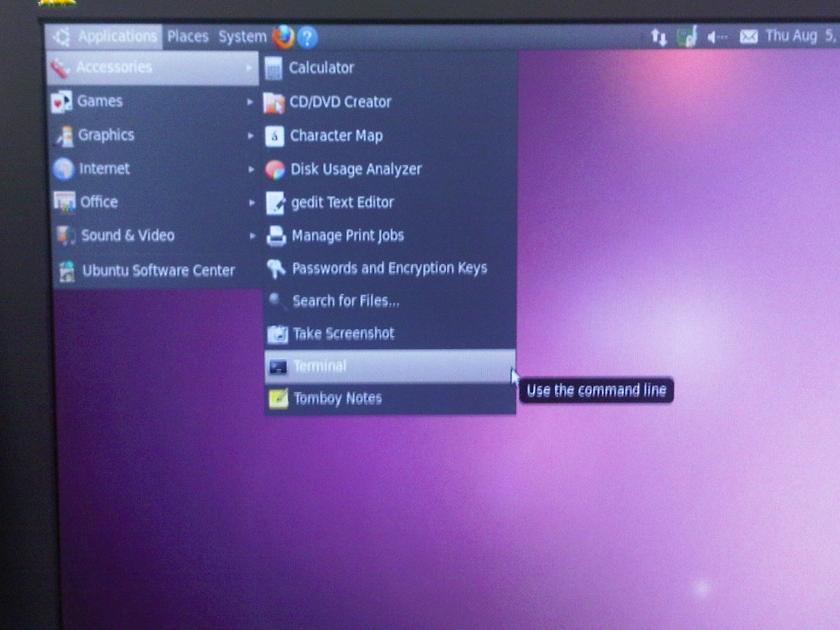840x630 pixels.
Task: Choose the Office menu entry
Action: 156,202
